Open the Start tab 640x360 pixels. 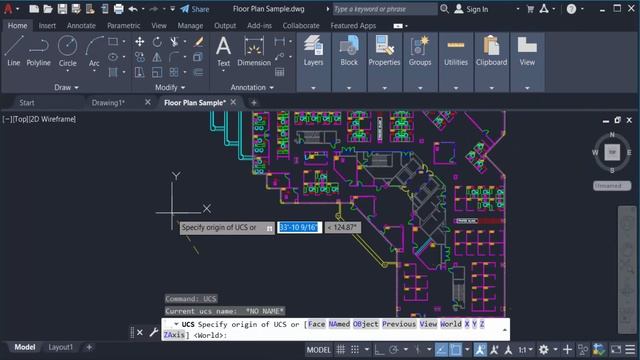pos(27,103)
